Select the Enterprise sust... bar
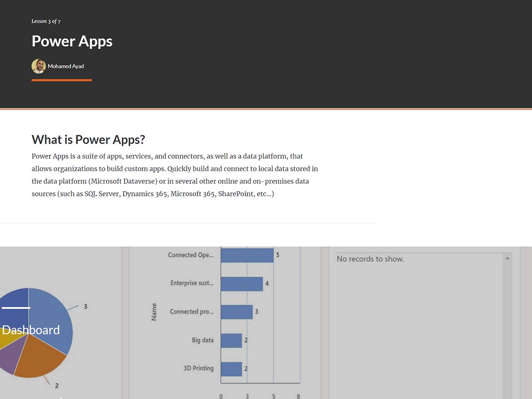The width and height of the screenshot is (532, 399). [242, 283]
